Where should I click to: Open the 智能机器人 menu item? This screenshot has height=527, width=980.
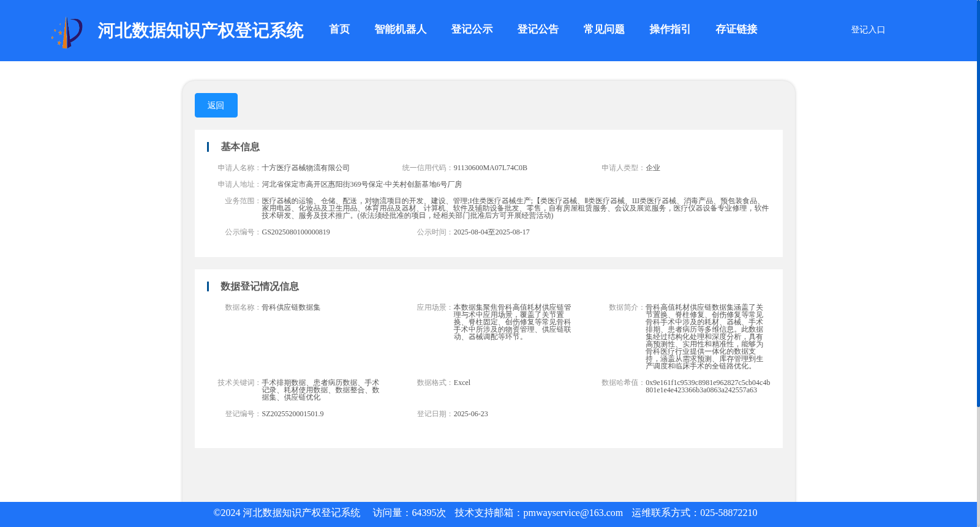[400, 29]
